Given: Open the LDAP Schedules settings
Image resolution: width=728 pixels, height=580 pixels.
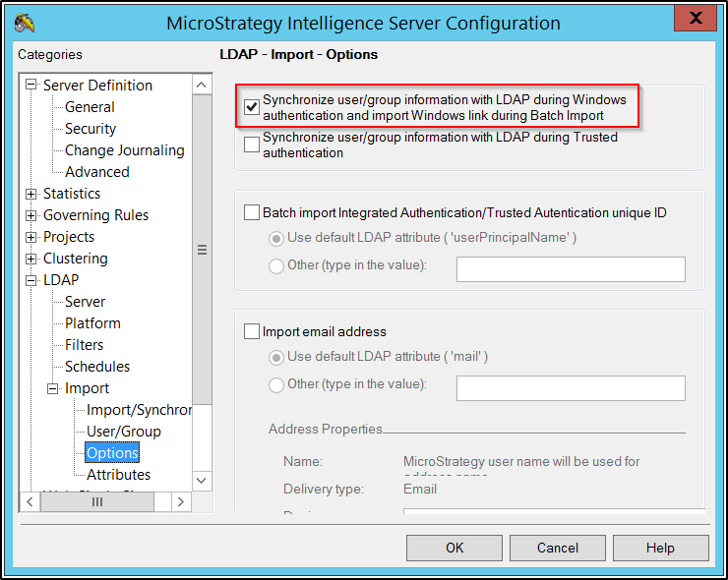Looking at the screenshot, I should [97, 367].
